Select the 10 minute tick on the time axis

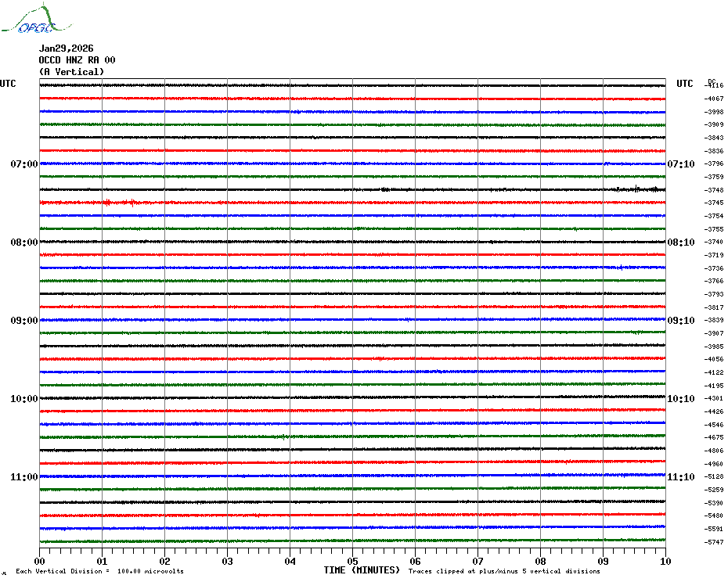click(665, 561)
